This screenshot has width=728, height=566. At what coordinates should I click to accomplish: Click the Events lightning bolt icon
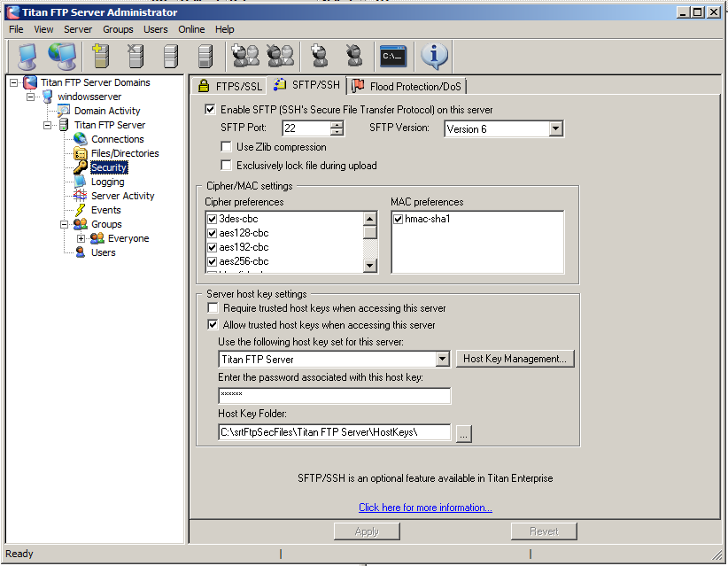coord(81,210)
